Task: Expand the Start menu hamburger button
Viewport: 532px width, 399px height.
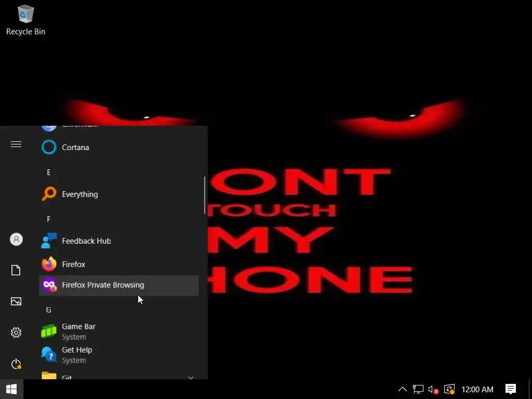Action: (16, 144)
